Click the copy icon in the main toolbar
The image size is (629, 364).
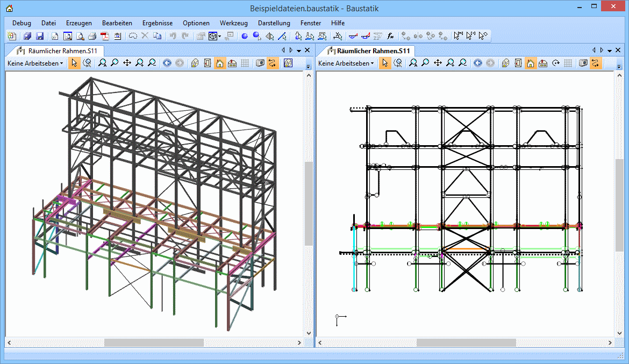(157, 36)
